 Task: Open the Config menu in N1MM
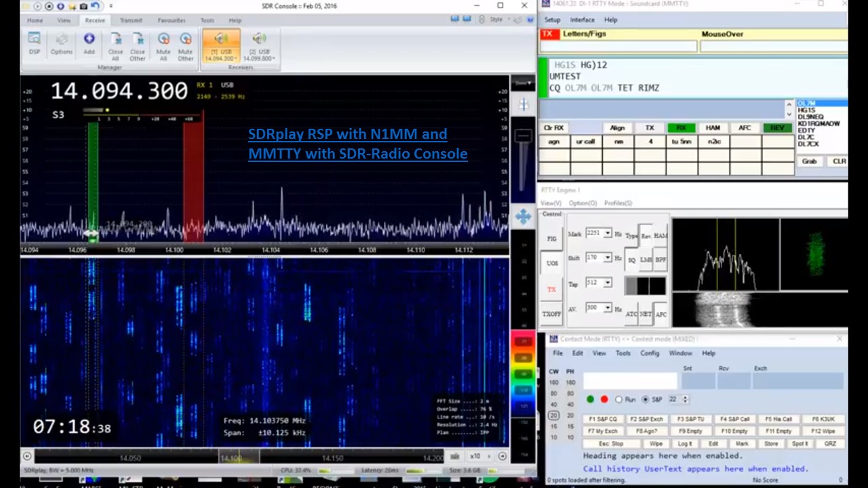click(650, 353)
